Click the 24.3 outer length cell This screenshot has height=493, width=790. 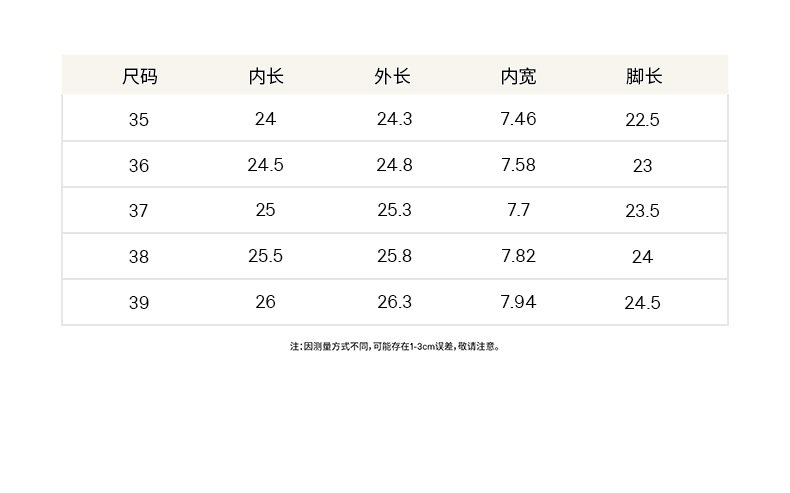pyautogui.click(x=394, y=120)
